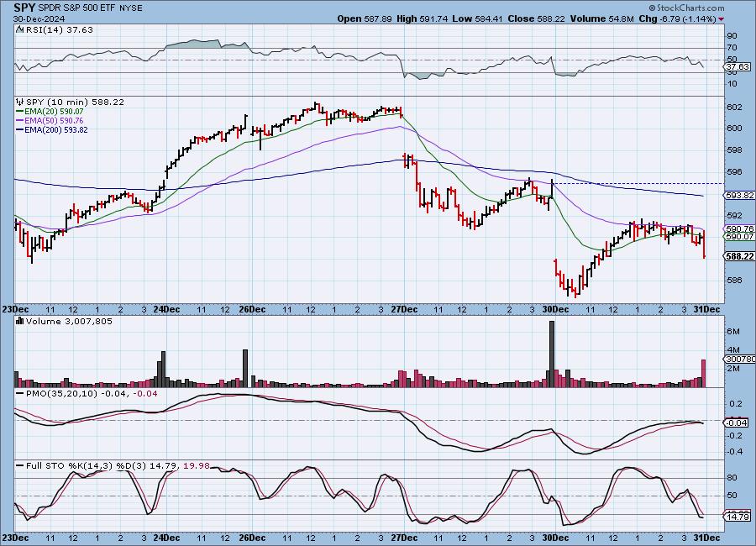Click the Volume 54.8M header value
This screenshot has width=756, height=546.
tap(601, 18)
